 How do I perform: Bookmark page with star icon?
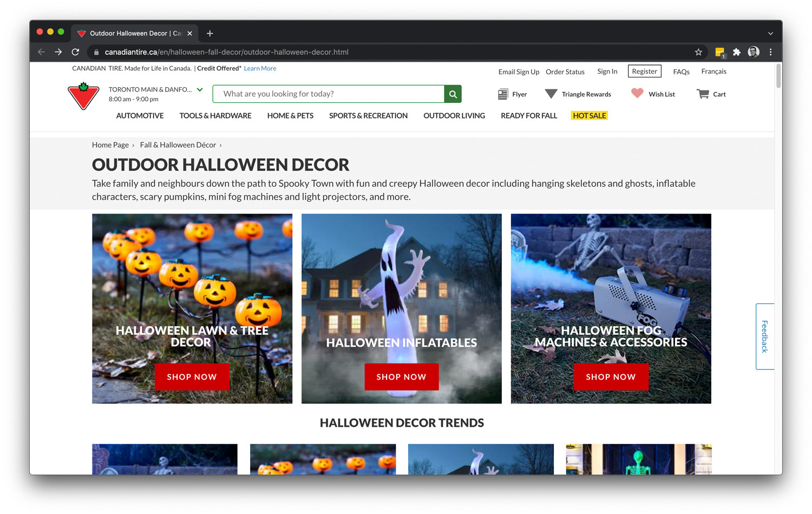pyautogui.click(x=698, y=52)
